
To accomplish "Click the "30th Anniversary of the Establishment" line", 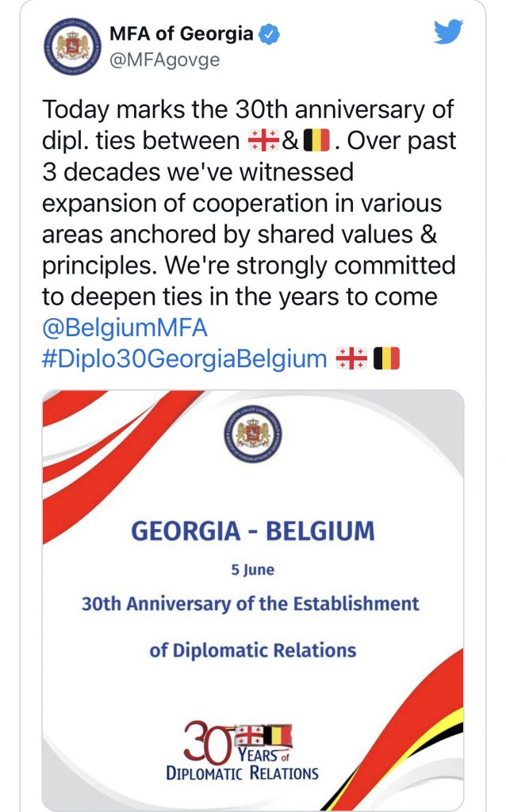I will pos(251,603).
